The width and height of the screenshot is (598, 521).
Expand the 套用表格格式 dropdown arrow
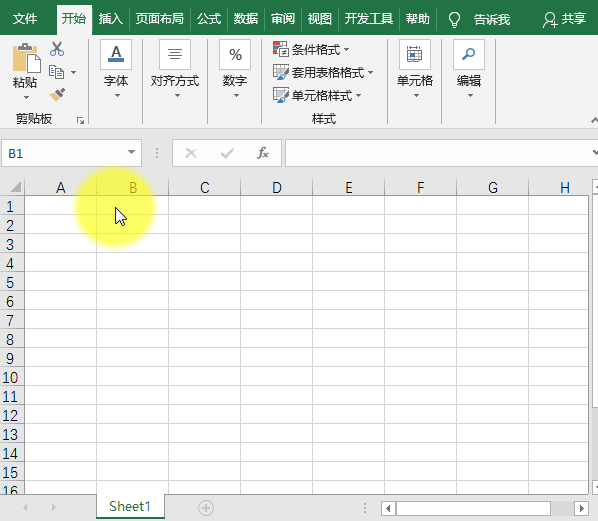[370, 72]
